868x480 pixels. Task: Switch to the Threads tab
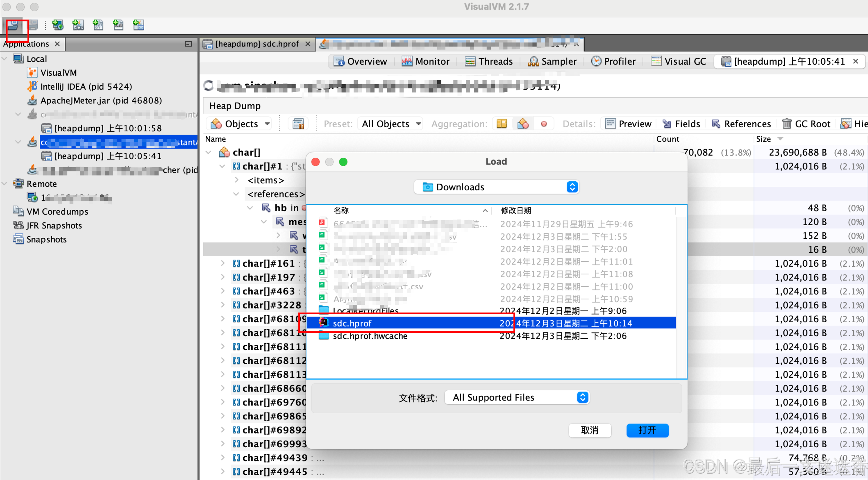click(x=489, y=61)
